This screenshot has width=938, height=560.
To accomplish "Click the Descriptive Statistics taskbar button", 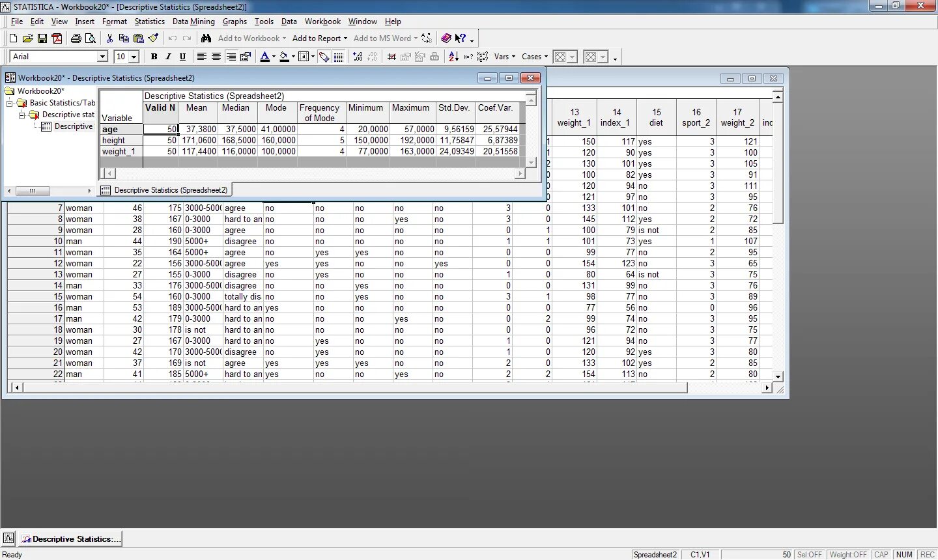I will 70,539.
